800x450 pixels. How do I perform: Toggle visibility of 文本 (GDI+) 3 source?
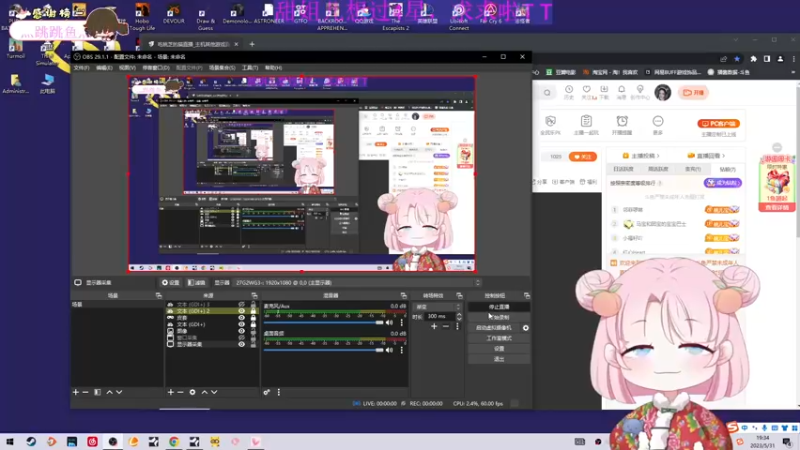pyautogui.click(x=241, y=304)
